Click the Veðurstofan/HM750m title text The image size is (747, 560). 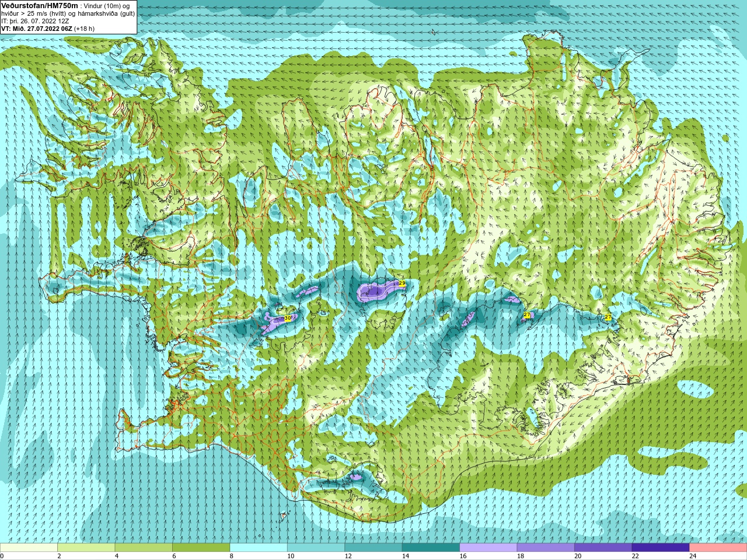point(40,5)
